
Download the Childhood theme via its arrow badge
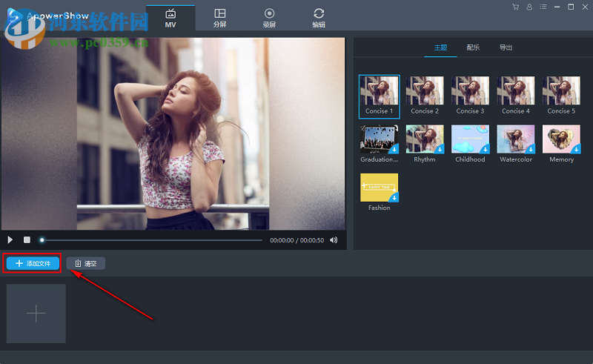pos(485,150)
